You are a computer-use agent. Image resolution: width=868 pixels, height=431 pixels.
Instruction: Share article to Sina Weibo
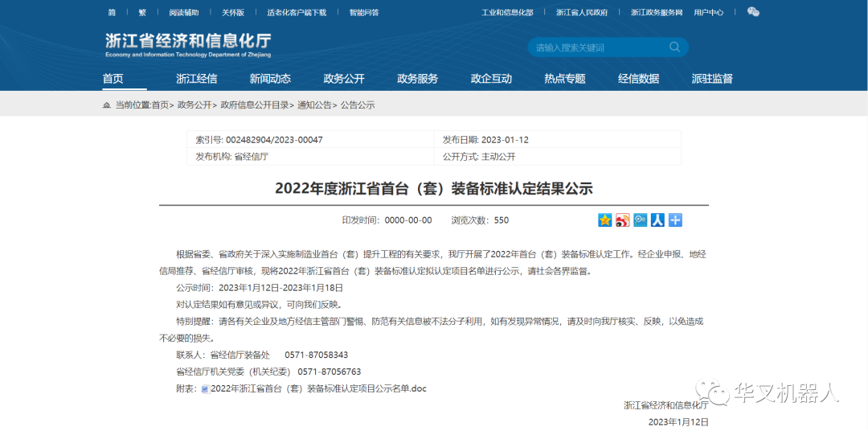pyautogui.click(x=623, y=220)
